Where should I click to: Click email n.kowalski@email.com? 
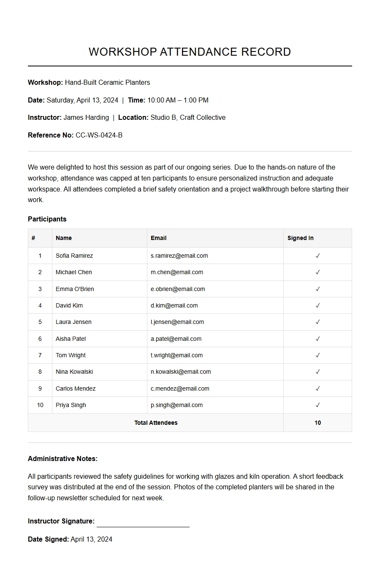pyautogui.click(x=181, y=372)
